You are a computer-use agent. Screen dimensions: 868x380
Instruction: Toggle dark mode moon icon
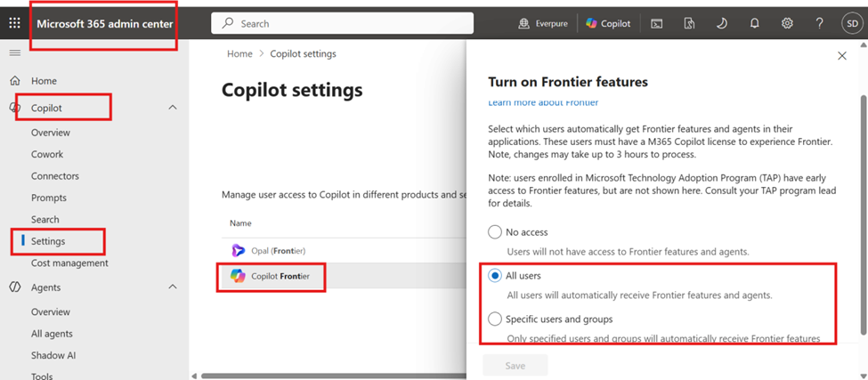[721, 23]
